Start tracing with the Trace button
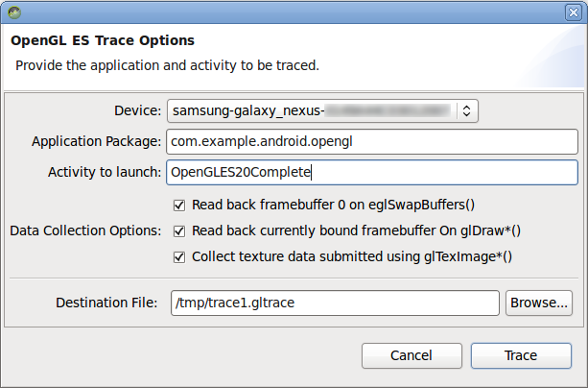The image size is (588, 388). [x=521, y=355]
